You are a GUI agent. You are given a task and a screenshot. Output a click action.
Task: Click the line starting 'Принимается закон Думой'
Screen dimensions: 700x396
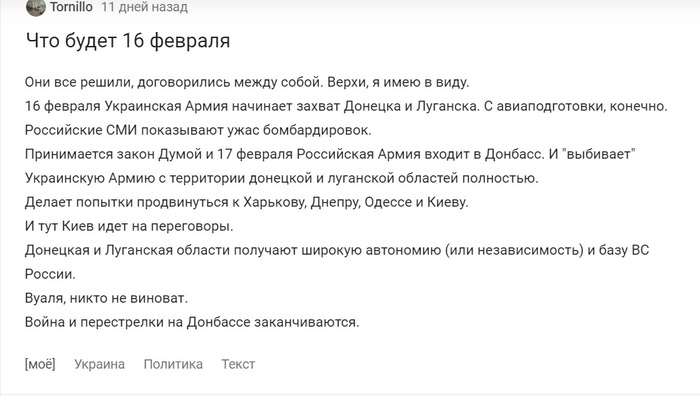pyautogui.click(x=330, y=154)
